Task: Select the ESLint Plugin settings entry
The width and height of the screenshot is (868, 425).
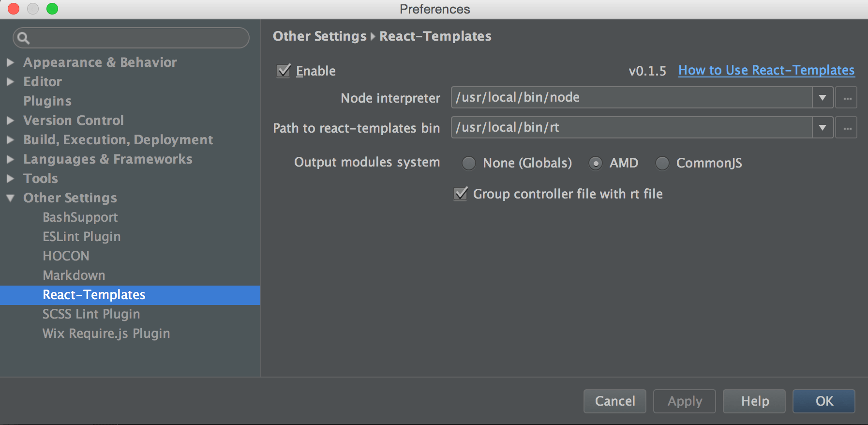Action: click(x=81, y=236)
